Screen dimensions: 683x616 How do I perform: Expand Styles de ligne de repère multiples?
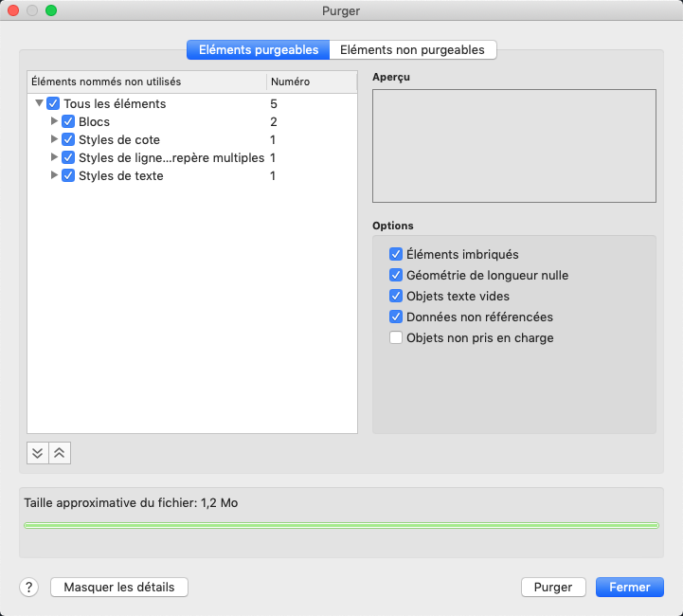point(54,157)
